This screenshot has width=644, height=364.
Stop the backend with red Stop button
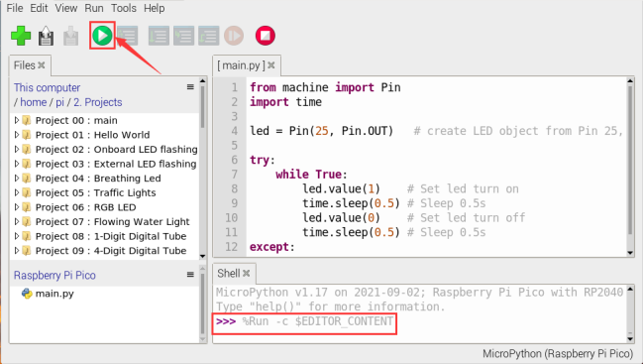coord(266,36)
